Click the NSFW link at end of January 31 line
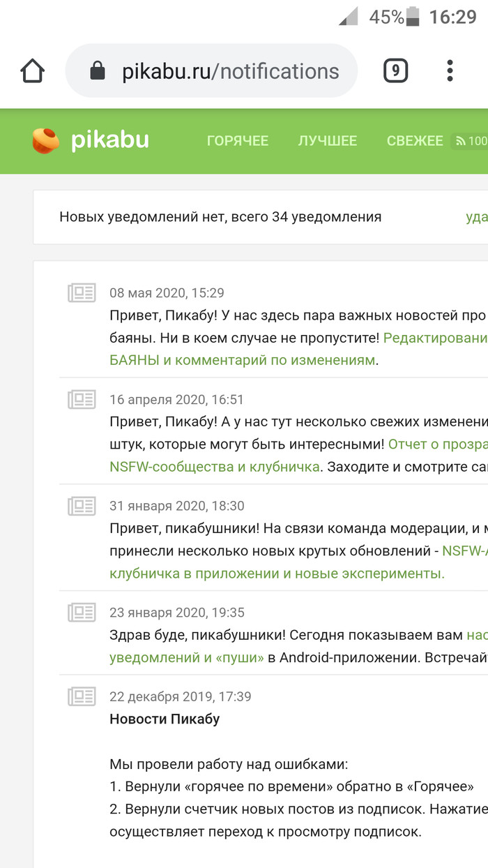The width and height of the screenshot is (488, 868). (465, 551)
